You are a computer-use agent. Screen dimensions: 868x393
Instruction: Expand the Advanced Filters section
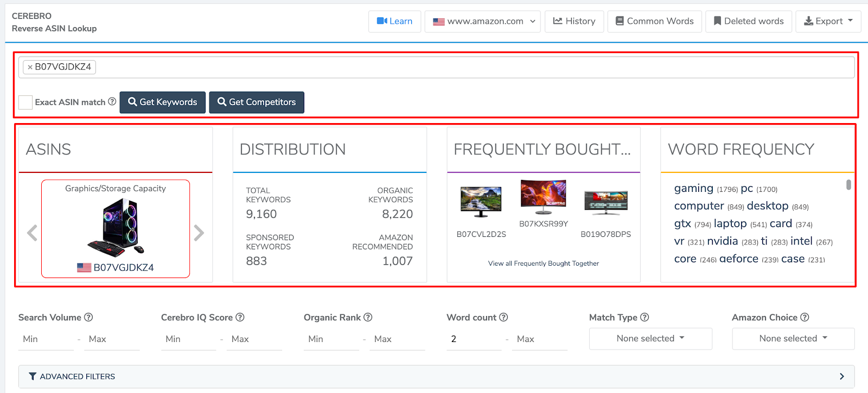coord(437,377)
